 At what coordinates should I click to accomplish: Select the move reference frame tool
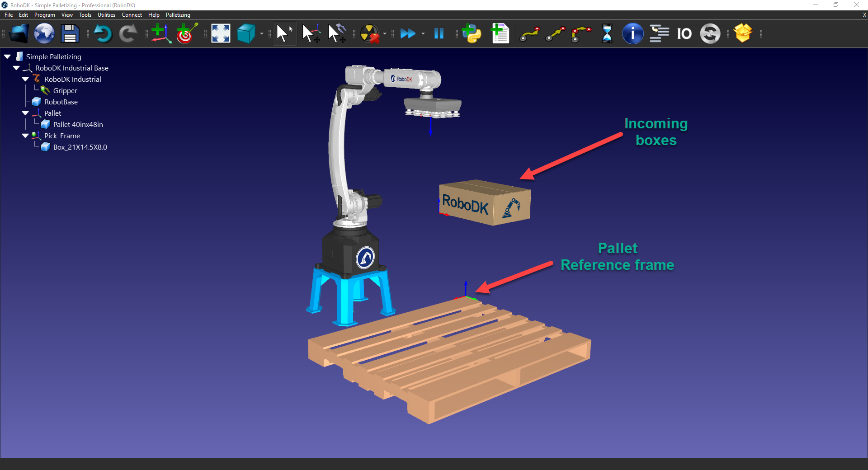pyautogui.click(x=311, y=33)
